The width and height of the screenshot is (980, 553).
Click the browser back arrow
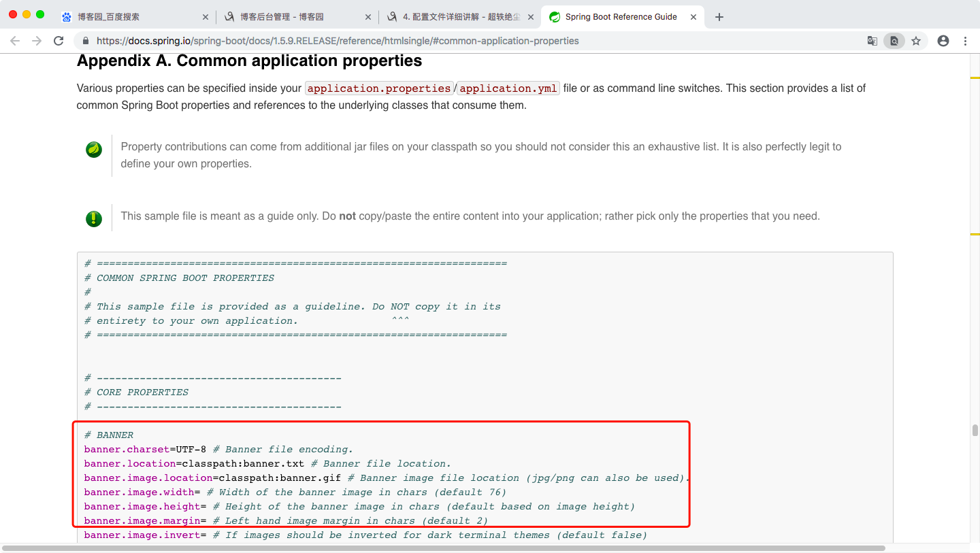click(x=15, y=41)
